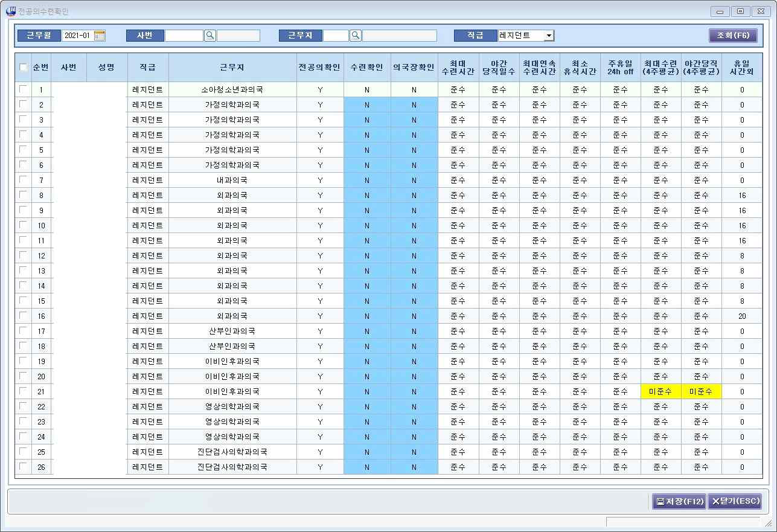Check the checkbox for row 16
The width and height of the screenshot is (777, 532).
(24, 315)
